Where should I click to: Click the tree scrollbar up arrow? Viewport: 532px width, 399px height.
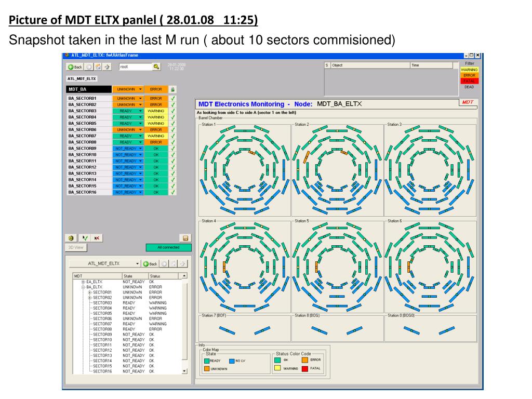(184, 276)
